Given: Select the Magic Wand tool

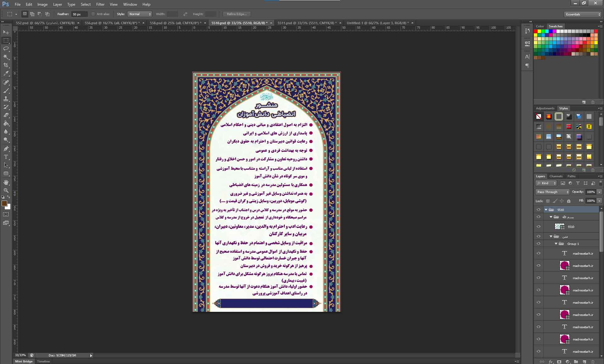Looking at the screenshot, I should (6, 57).
